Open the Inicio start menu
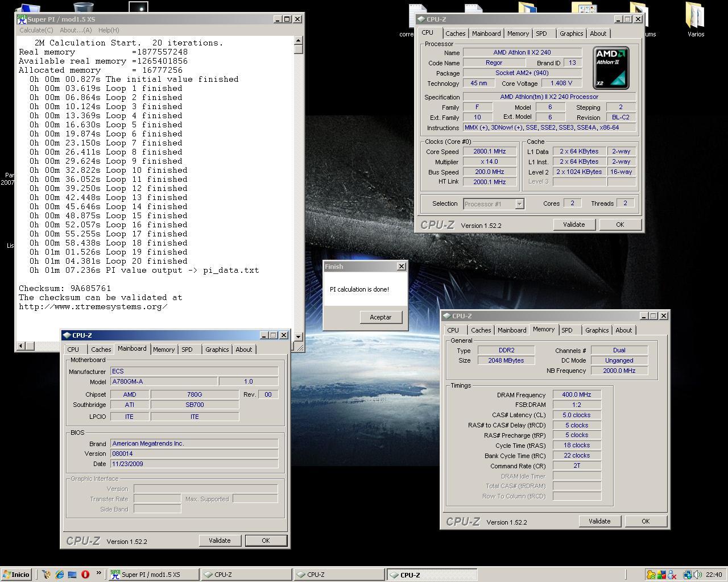Viewport: 728px width, 582px height. tap(16, 575)
